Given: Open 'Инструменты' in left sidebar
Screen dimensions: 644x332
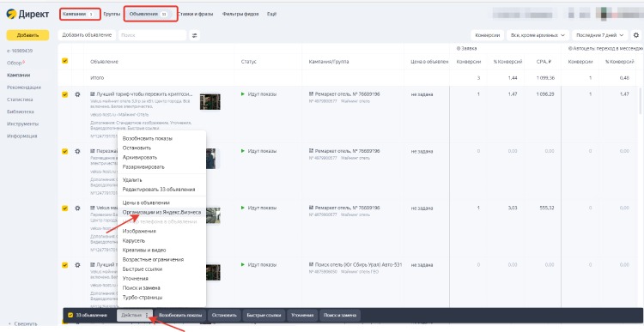Looking at the screenshot, I should pyautogui.click(x=22, y=124).
